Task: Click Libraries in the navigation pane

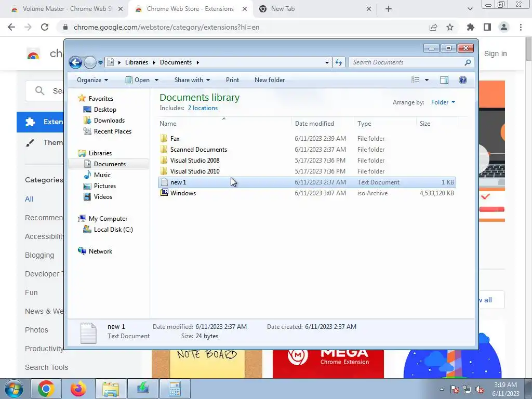Action: (x=100, y=153)
